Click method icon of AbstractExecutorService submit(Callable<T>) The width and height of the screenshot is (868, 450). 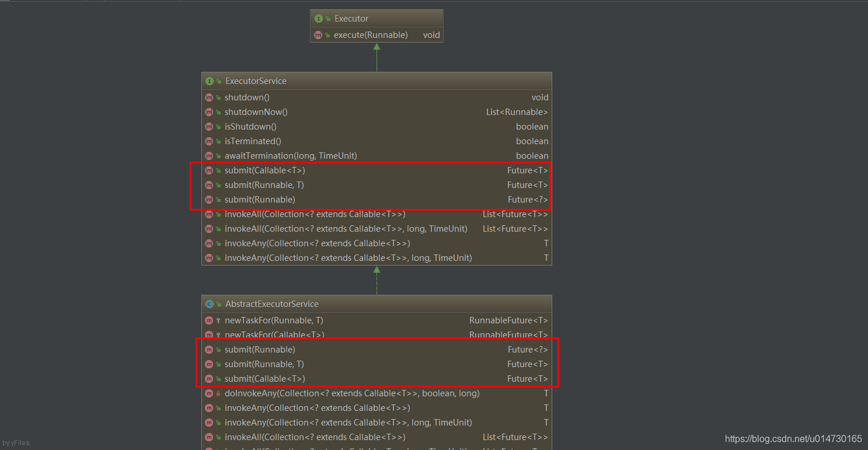click(209, 379)
